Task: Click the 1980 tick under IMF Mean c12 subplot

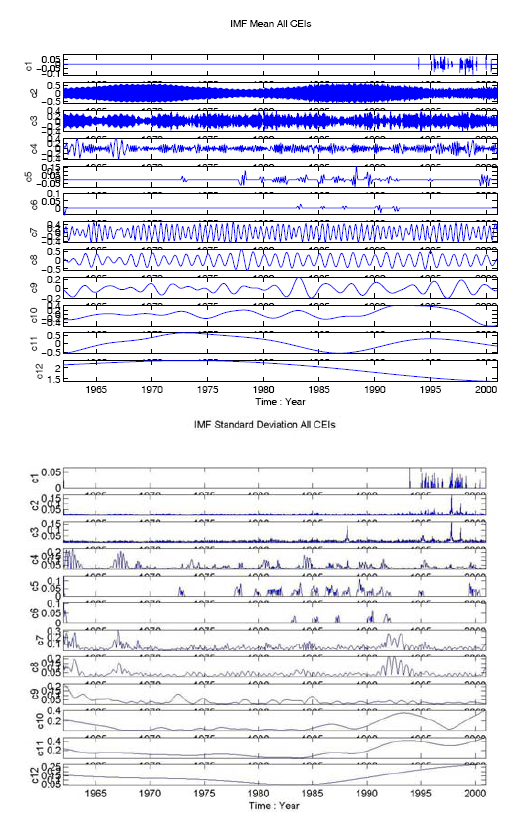Action: pos(264,389)
